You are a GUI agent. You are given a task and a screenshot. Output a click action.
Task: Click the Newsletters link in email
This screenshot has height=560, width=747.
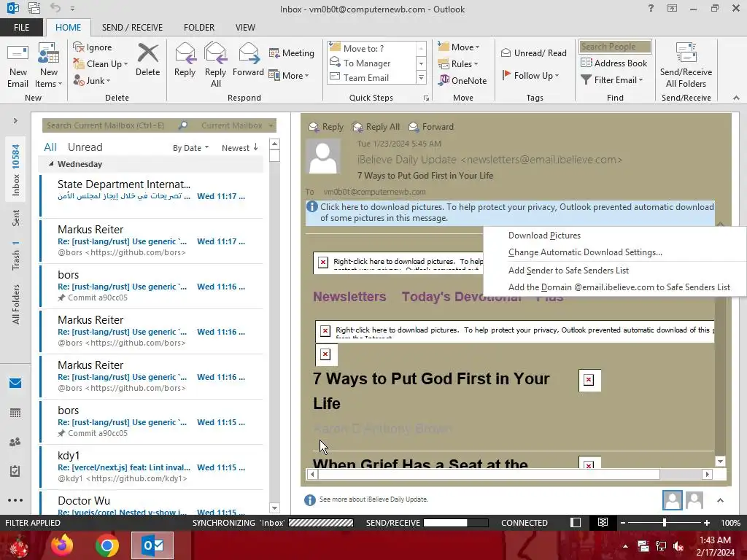click(x=349, y=297)
